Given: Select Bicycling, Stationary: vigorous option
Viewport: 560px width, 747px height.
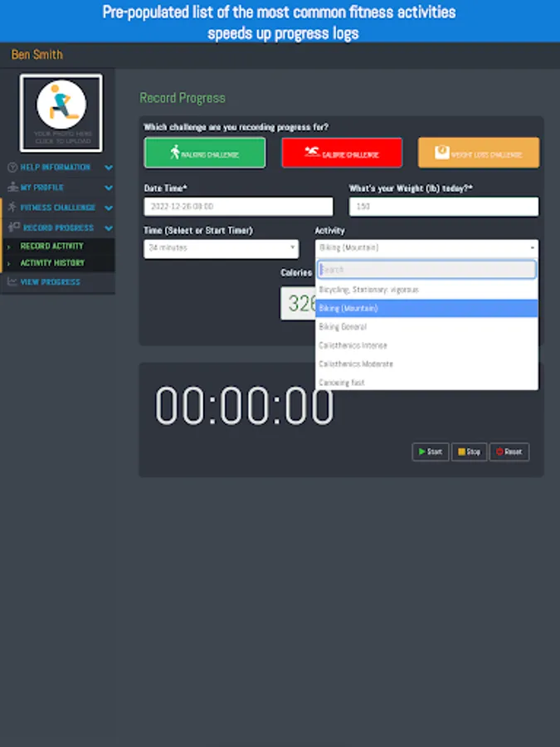Looking at the screenshot, I should (x=426, y=290).
